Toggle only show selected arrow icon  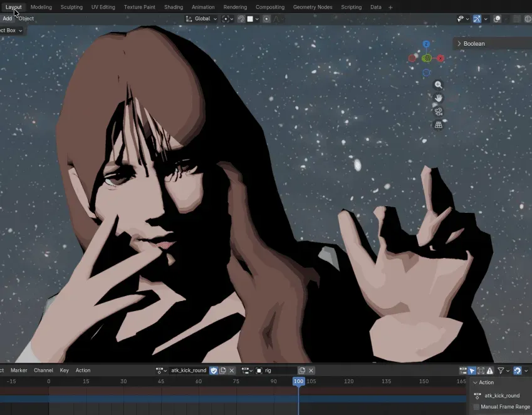tap(472, 371)
